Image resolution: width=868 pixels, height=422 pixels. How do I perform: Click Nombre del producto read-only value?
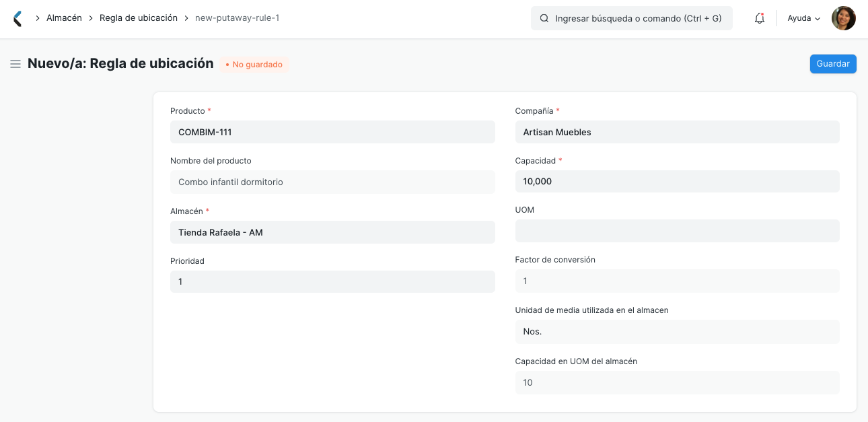click(332, 182)
